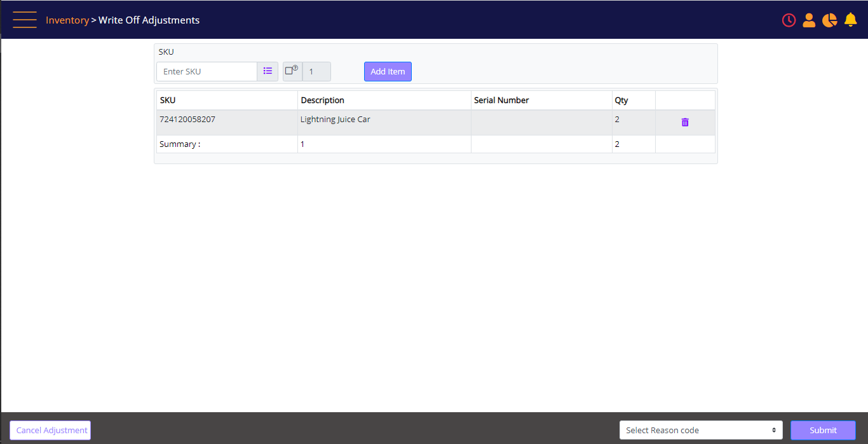Open the Select Reason code dropdown
The width and height of the screenshot is (868, 444).
pyautogui.click(x=701, y=430)
